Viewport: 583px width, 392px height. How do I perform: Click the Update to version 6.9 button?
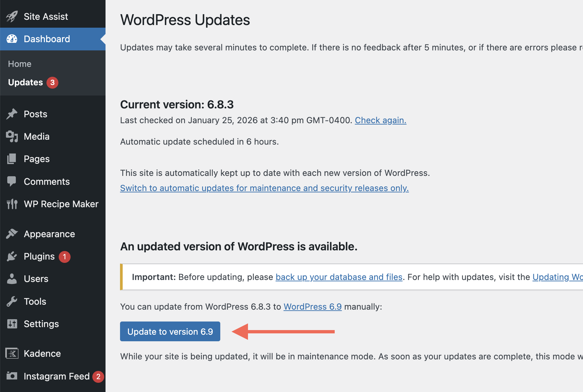point(170,331)
